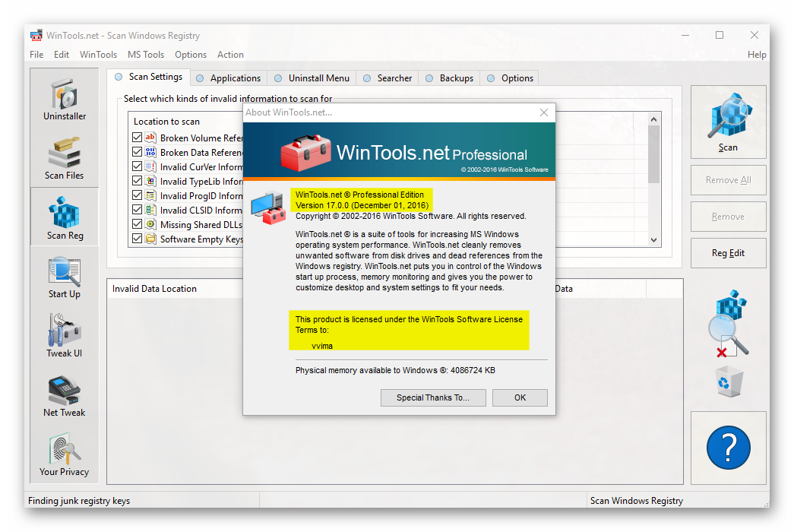Open the Options menu in the menu bar
The height and width of the screenshot is (532, 794).
click(191, 55)
